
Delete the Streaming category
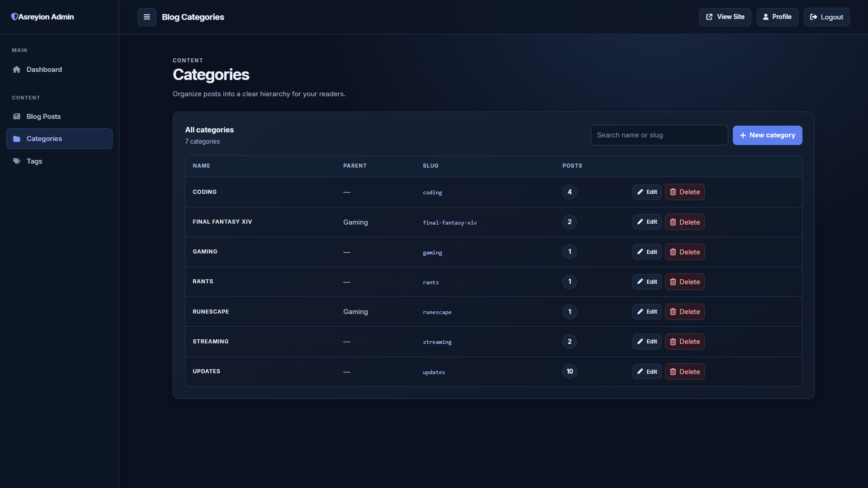684,342
